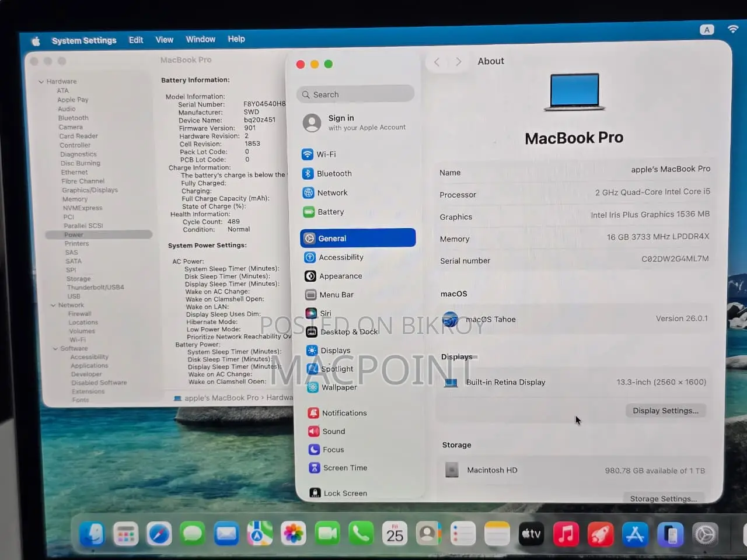The width and height of the screenshot is (747, 560).
Task: Select Thunderbolt/USB4 in System Information sidebar
Action: click(95, 288)
